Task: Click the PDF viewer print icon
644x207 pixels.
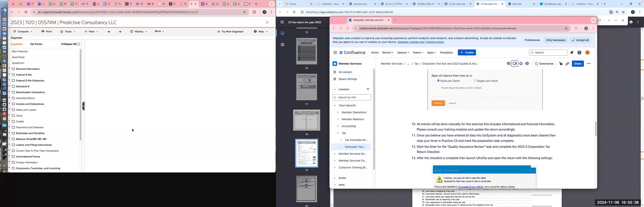Action: click(x=631, y=22)
